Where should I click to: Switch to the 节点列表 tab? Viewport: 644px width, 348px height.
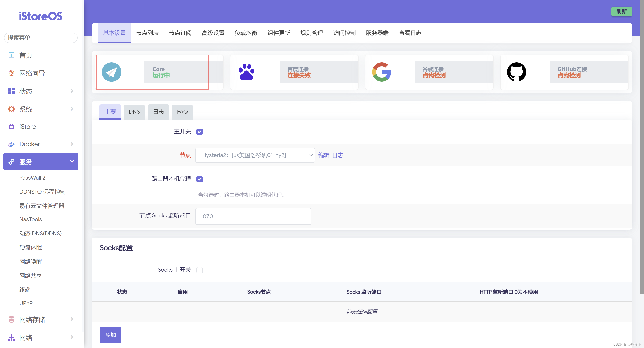[x=147, y=33]
